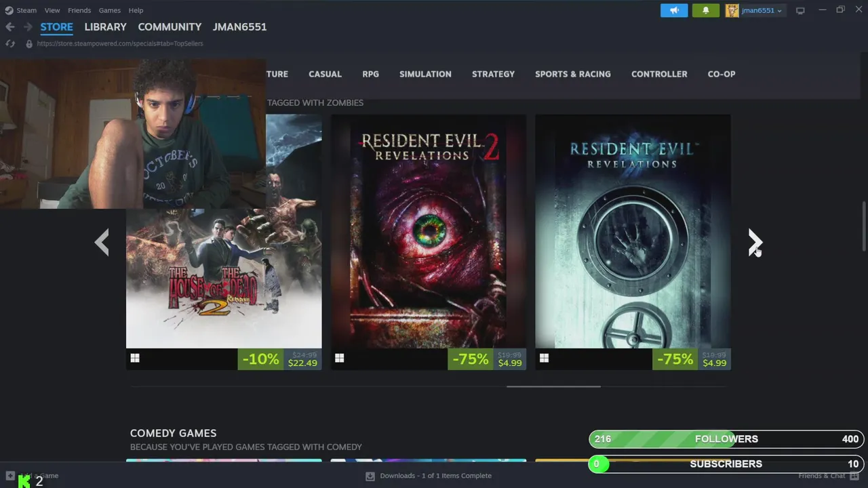This screenshot has height=488, width=868.
Task: Open Resident Evil Revelations 2 cover
Action: (x=429, y=231)
